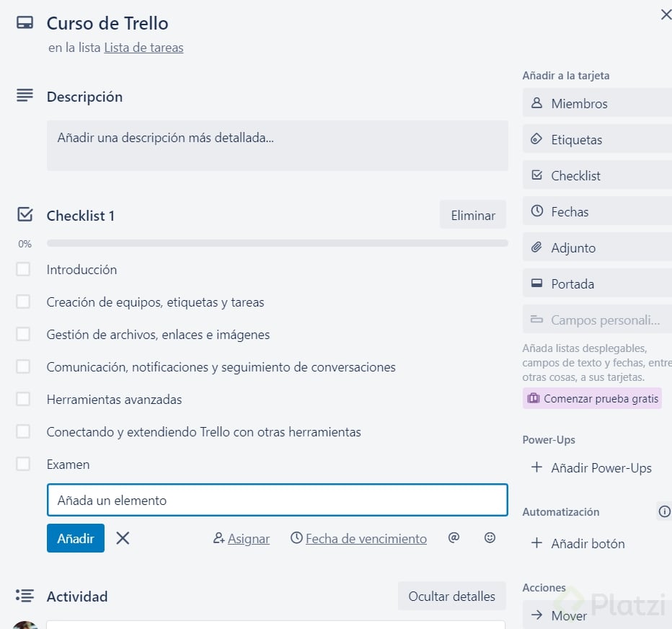Focus the Añada un elemento field
Viewport: 672px width, 629px height.
click(x=277, y=500)
